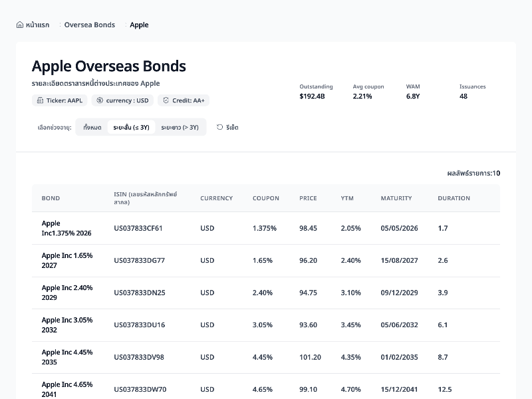Sort by the YTM column header
The image size is (532, 399).
click(x=347, y=198)
